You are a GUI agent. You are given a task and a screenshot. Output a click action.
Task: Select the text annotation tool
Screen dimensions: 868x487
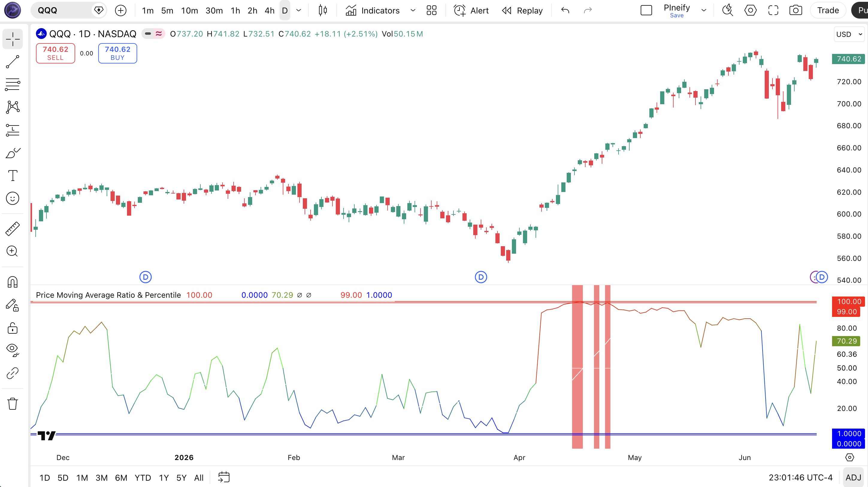[x=13, y=176]
